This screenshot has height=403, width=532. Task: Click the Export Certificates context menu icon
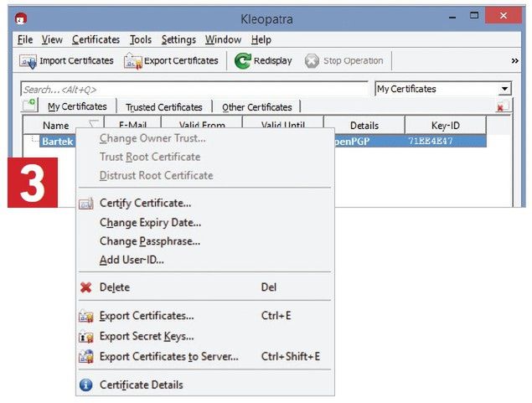[85, 316]
